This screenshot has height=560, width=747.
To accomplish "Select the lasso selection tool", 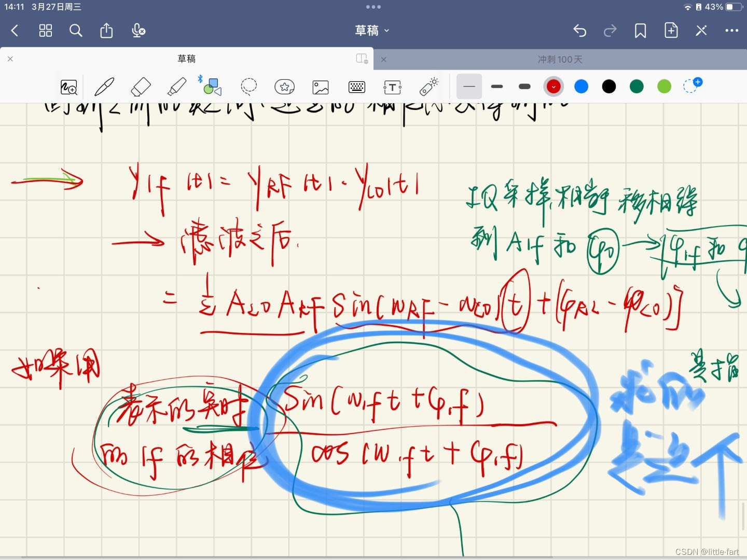I will click(x=249, y=87).
